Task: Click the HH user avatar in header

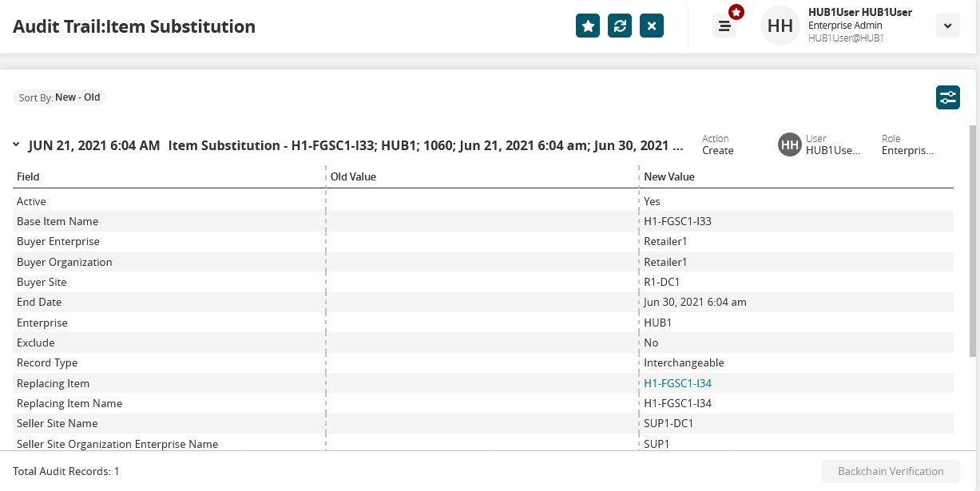Action: click(x=780, y=26)
